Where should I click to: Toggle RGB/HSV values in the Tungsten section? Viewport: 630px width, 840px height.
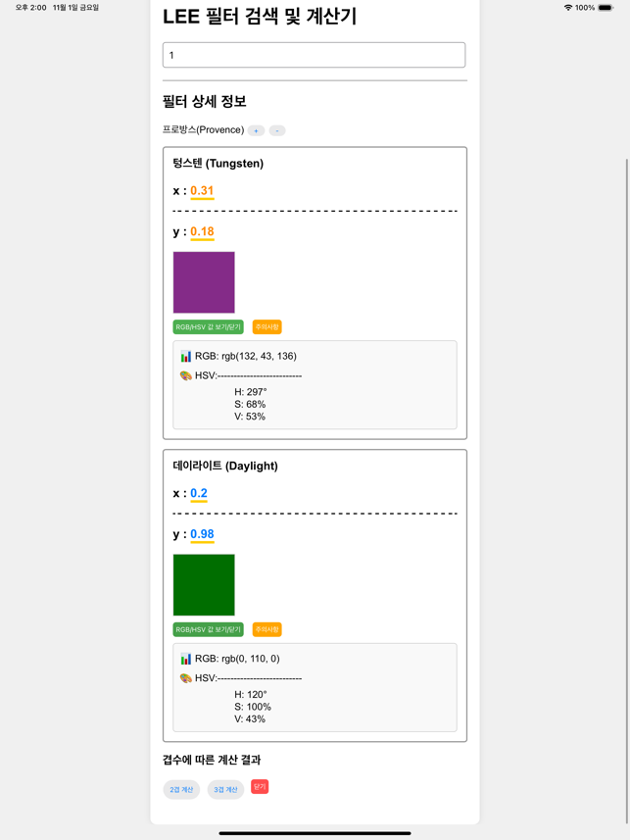pyautogui.click(x=208, y=326)
